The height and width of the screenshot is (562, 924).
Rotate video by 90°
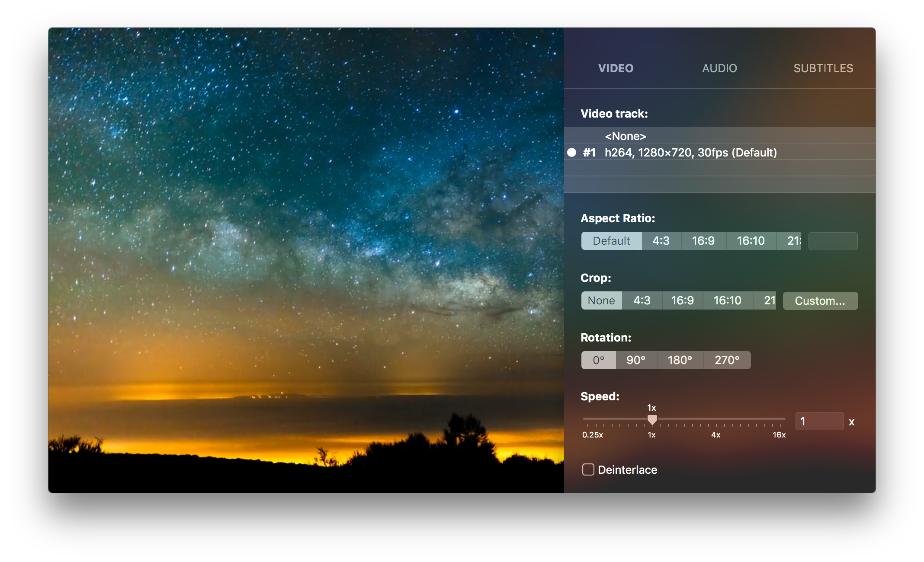(635, 360)
